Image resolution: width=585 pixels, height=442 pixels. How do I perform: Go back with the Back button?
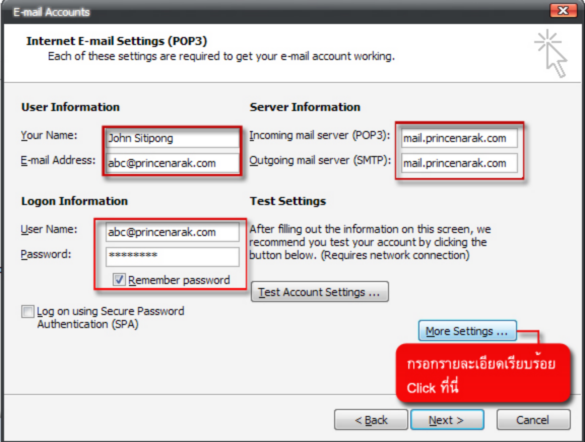(371, 420)
